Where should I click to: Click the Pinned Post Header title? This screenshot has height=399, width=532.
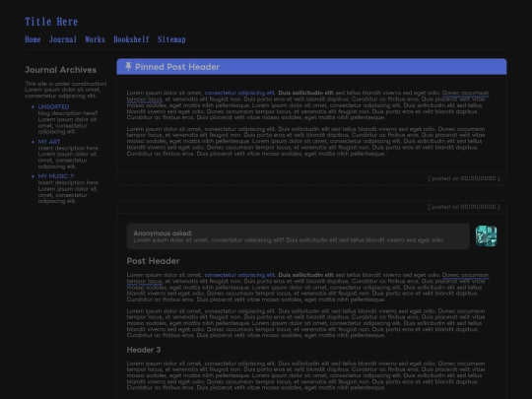pyautogui.click(x=177, y=67)
